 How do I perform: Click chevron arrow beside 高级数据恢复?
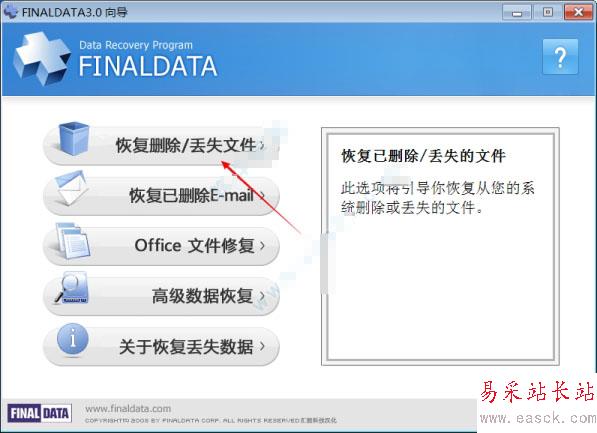coord(262,296)
